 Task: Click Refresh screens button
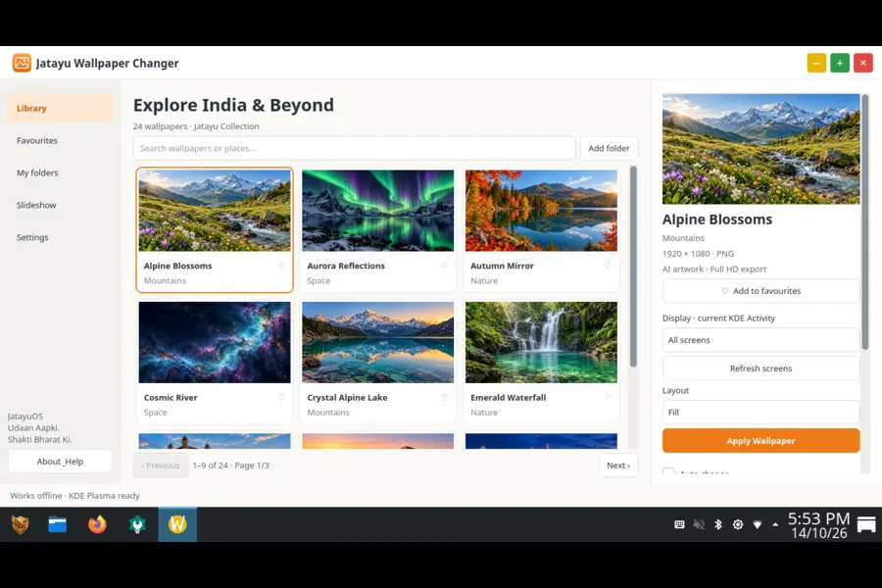(x=760, y=368)
